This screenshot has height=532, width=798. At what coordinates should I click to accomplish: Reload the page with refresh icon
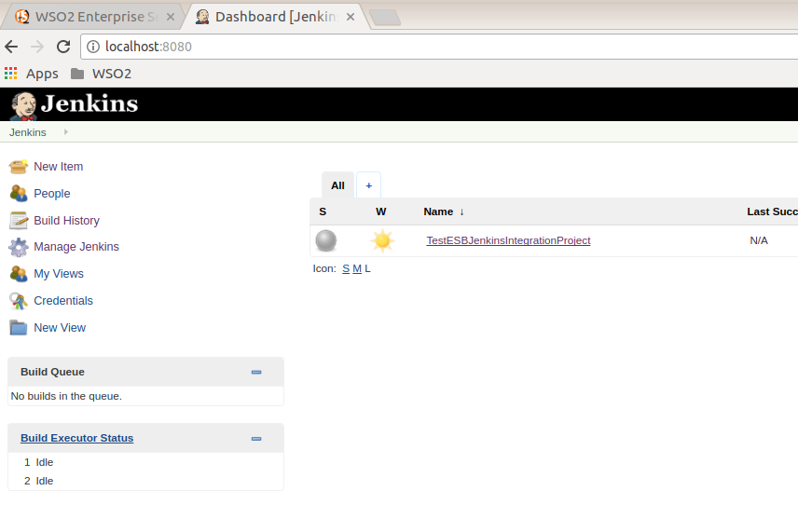[x=63, y=47]
